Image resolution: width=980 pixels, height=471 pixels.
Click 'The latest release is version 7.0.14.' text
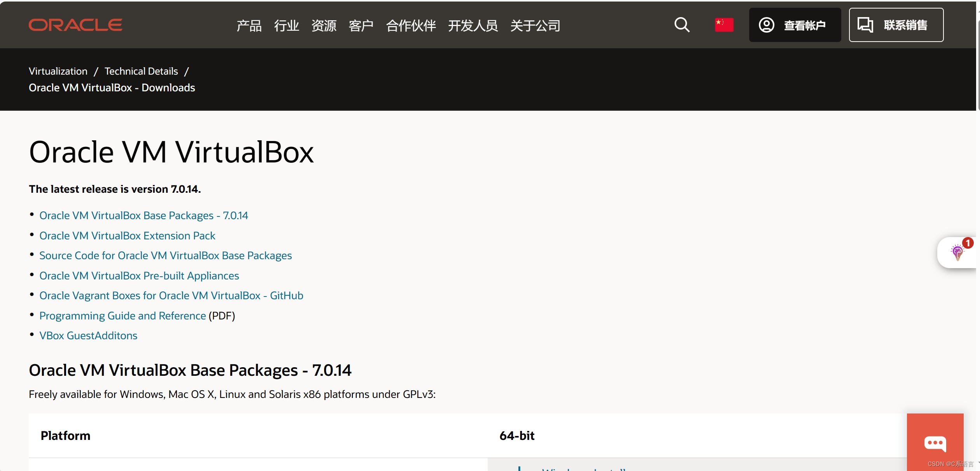pyautogui.click(x=115, y=189)
